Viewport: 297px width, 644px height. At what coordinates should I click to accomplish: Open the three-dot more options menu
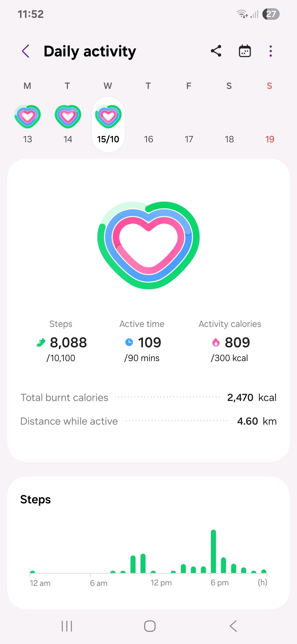point(271,51)
